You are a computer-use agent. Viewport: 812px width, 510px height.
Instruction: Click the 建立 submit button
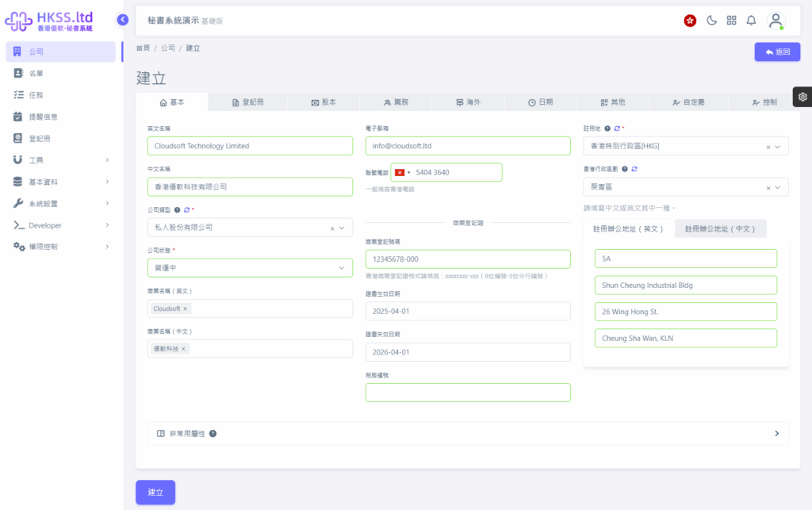[x=155, y=493]
